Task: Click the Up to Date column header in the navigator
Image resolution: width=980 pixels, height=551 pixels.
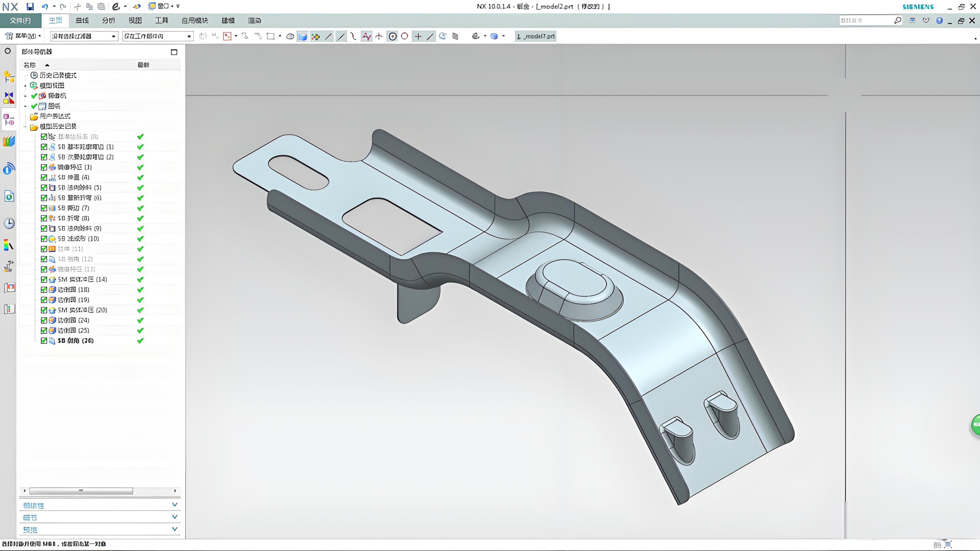Action: [143, 65]
